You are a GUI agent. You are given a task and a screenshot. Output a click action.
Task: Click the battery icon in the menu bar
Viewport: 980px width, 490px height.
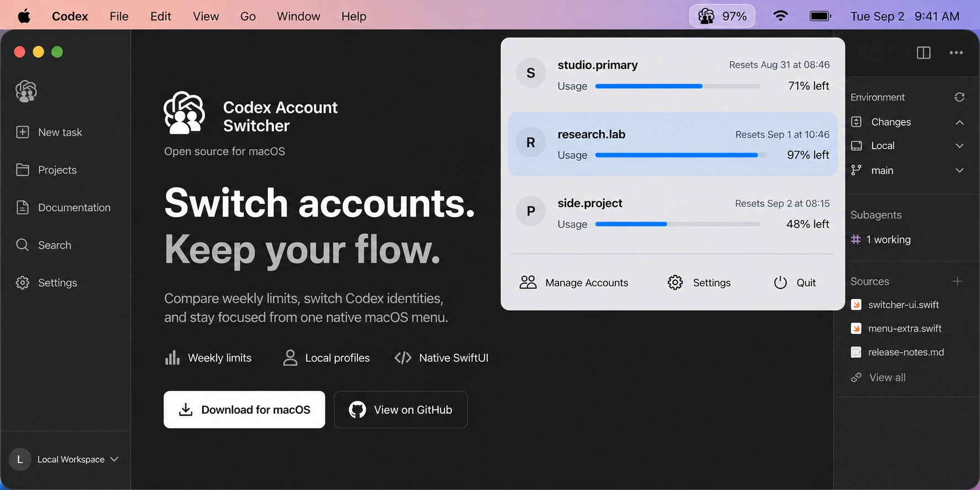[820, 16]
